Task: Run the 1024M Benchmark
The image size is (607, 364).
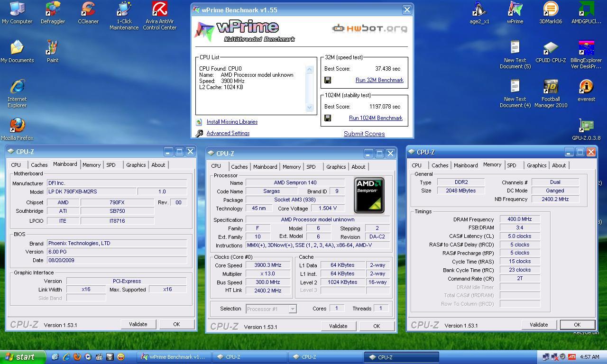Action: click(x=376, y=118)
